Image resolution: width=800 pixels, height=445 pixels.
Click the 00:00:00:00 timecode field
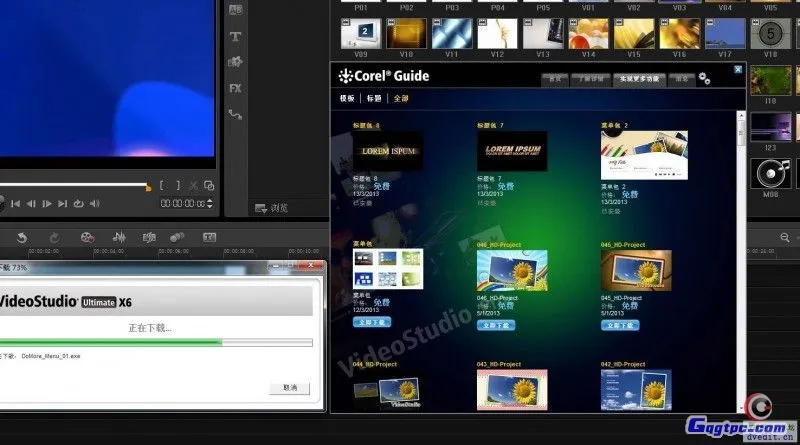[x=183, y=204]
